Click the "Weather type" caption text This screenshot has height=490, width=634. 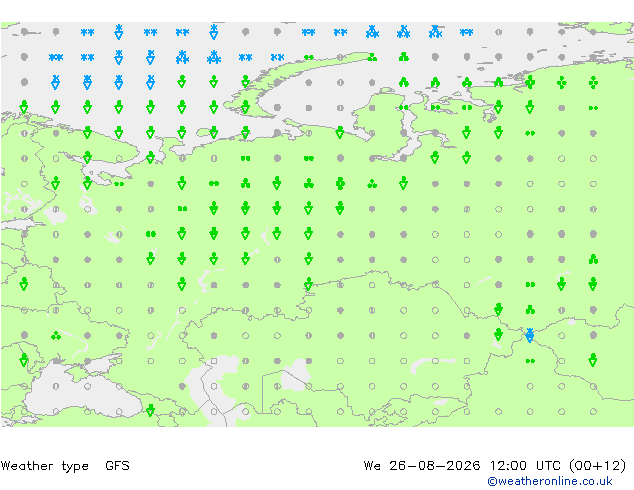[x=44, y=466]
